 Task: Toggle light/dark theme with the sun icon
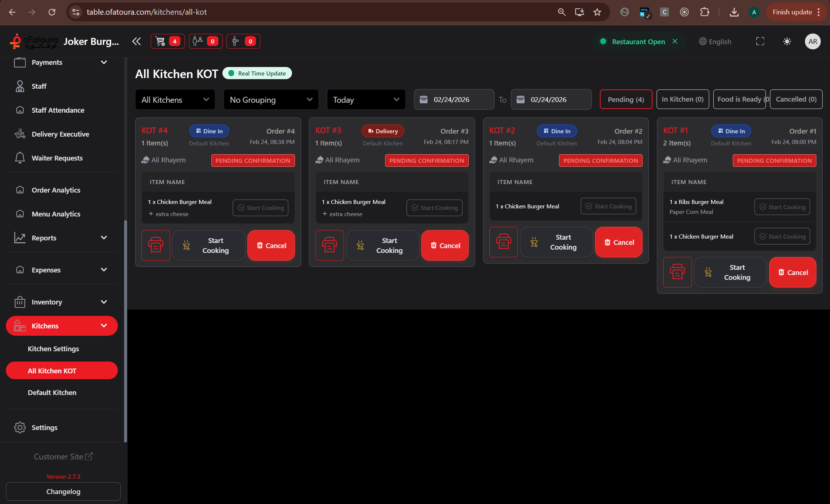coord(787,42)
